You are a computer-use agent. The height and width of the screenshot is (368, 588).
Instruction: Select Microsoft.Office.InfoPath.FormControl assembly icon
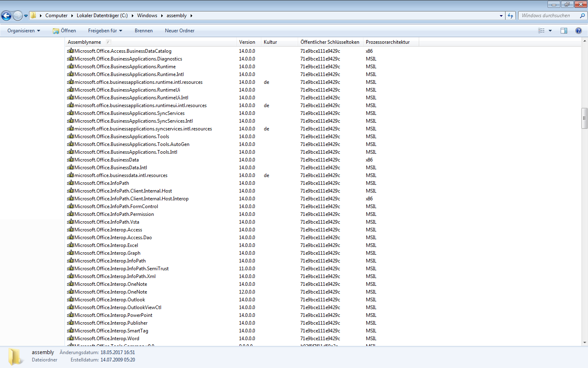coord(70,206)
